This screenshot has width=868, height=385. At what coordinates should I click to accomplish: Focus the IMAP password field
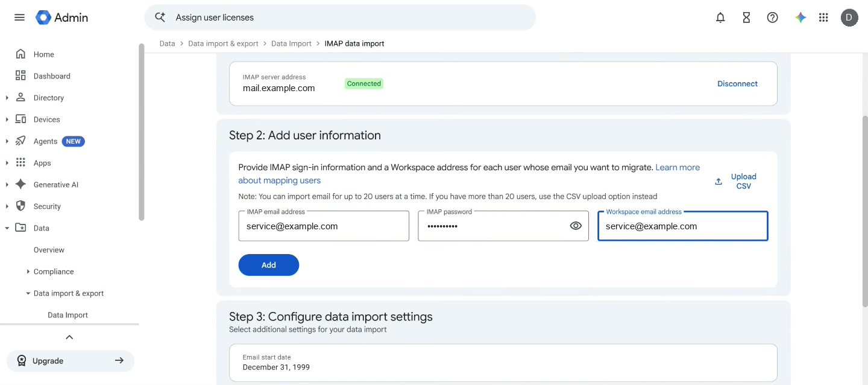503,226
